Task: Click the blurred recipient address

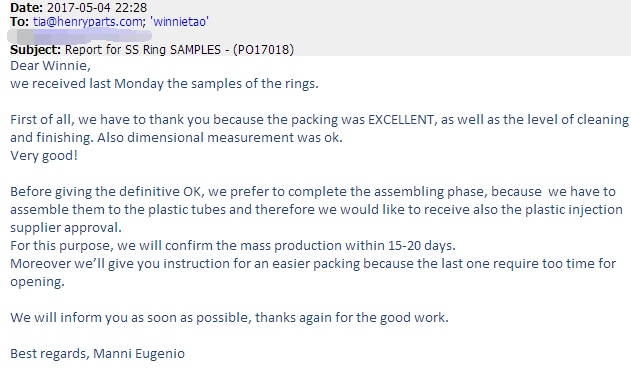Action: [x=79, y=37]
